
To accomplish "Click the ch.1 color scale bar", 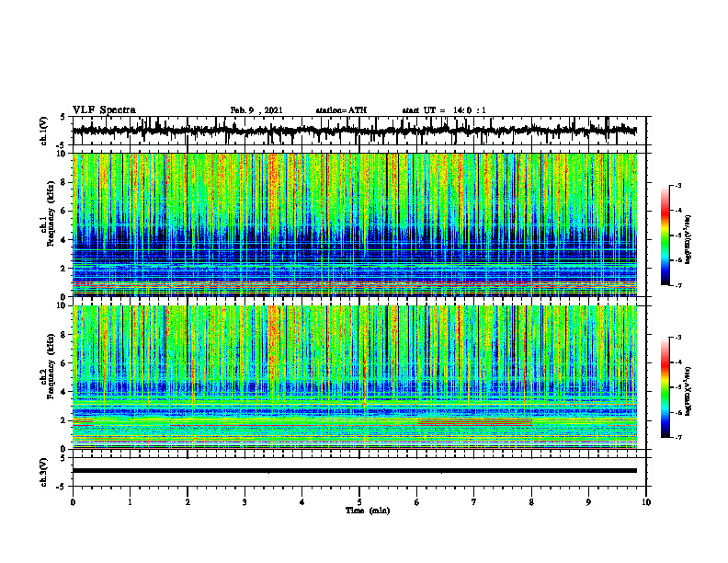I will click(665, 236).
